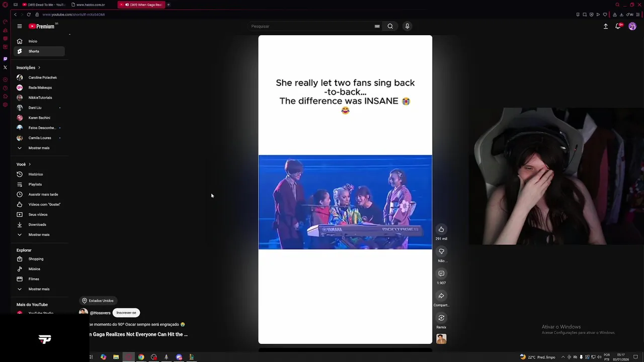Expand the Você section chevron
The width and height of the screenshot is (644, 362).
[30, 164]
